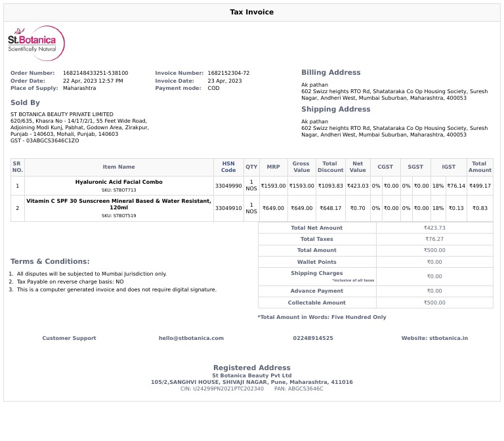Screen dimensions: 504x441
Task: Click net value ₹423.03
Action: 358,186
